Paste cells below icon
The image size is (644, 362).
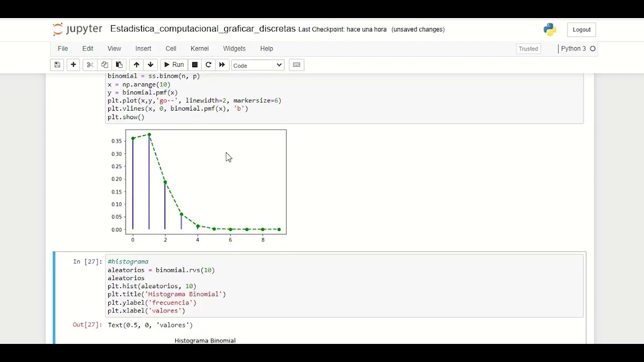pos(119,65)
